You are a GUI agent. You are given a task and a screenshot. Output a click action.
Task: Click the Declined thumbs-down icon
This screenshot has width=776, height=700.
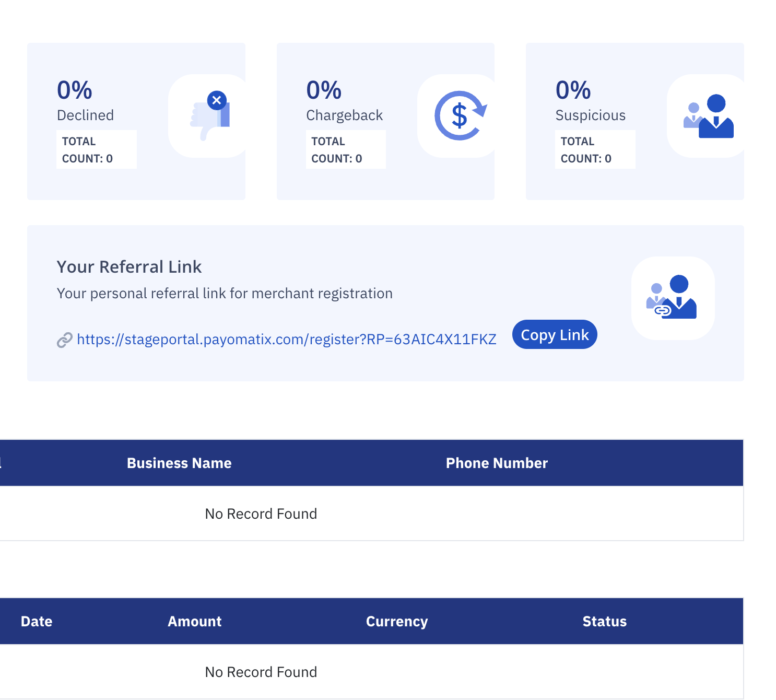point(210,116)
